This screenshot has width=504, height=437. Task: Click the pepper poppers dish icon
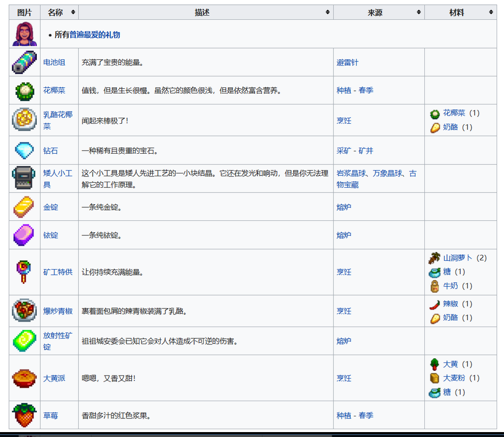pyautogui.click(x=25, y=310)
